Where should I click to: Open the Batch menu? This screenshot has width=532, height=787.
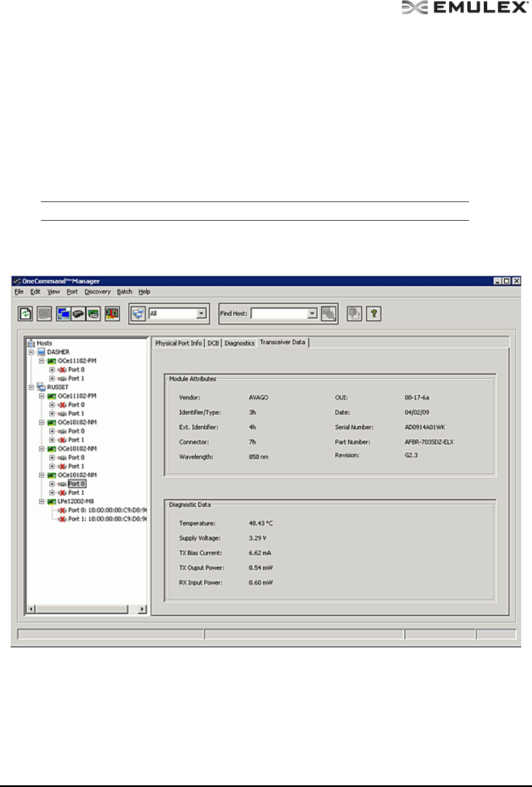pos(124,292)
